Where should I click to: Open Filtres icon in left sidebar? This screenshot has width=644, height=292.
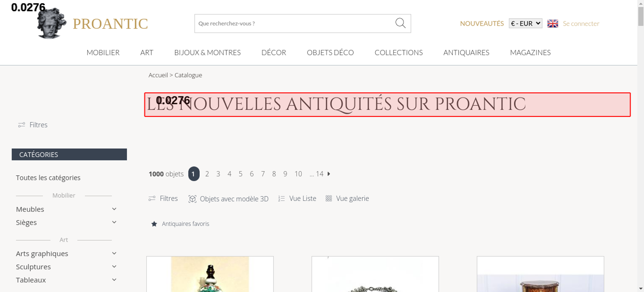pyautogui.click(x=22, y=125)
